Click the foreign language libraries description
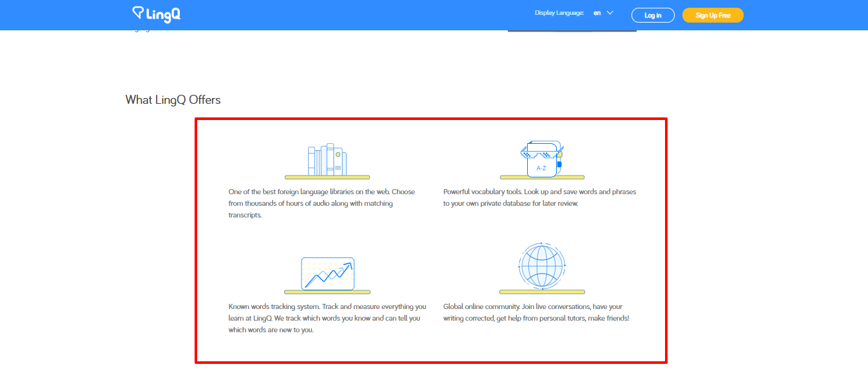Image resolution: width=868 pixels, height=380 pixels. click(322, 203)
